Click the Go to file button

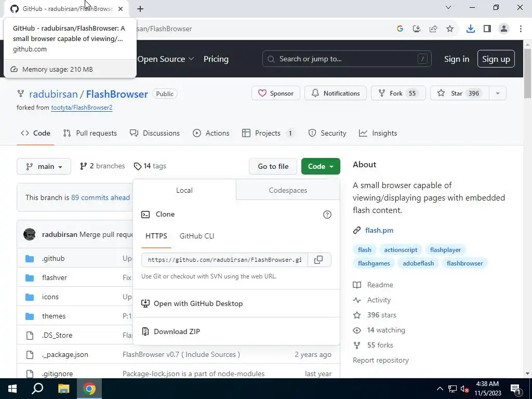(273, 166)
